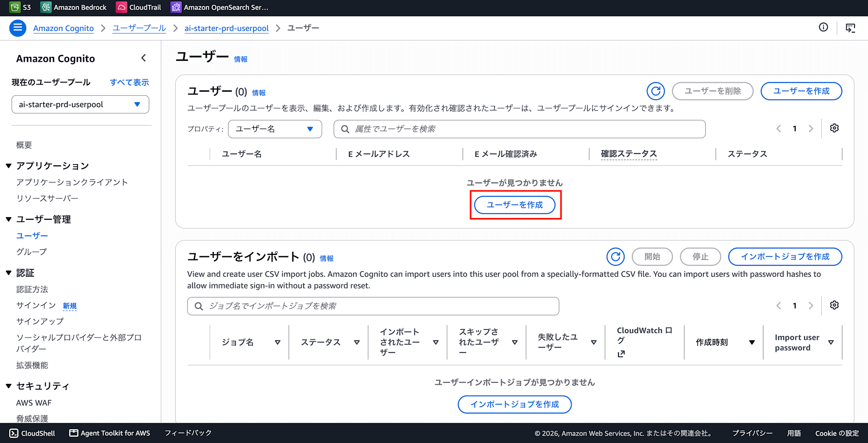Open 用語 link in the footer
868x443 pixels.
(794, 433)
